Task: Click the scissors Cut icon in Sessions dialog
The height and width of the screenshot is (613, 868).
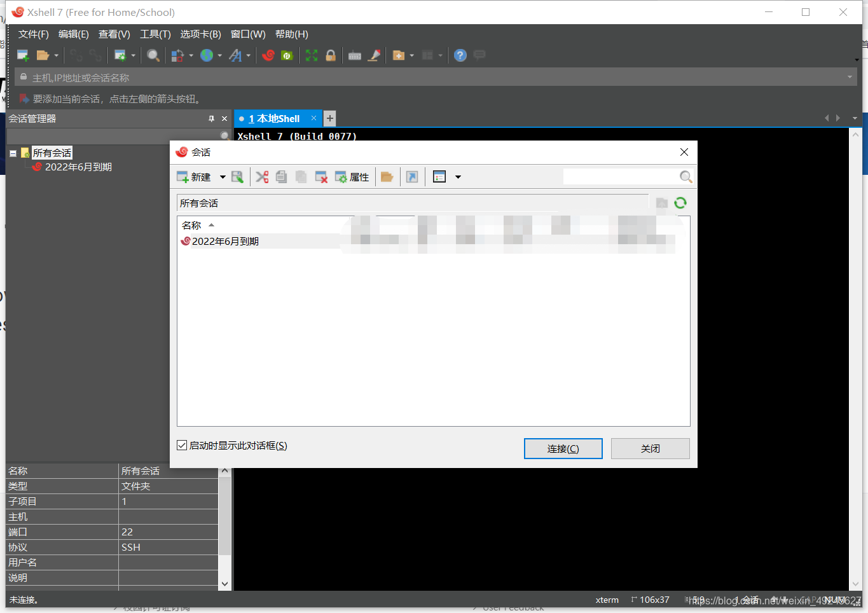Action: pos(262,177)
